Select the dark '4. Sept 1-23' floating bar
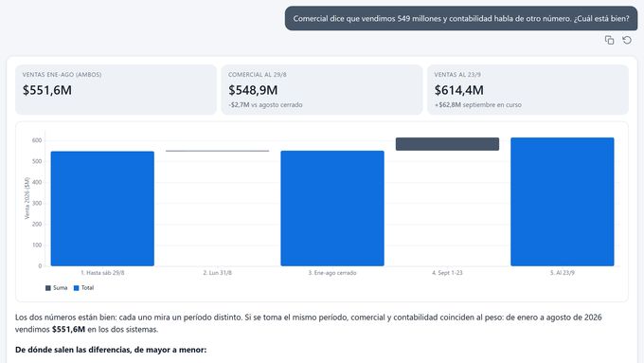 pyautogui.click(x=447, y=144)
